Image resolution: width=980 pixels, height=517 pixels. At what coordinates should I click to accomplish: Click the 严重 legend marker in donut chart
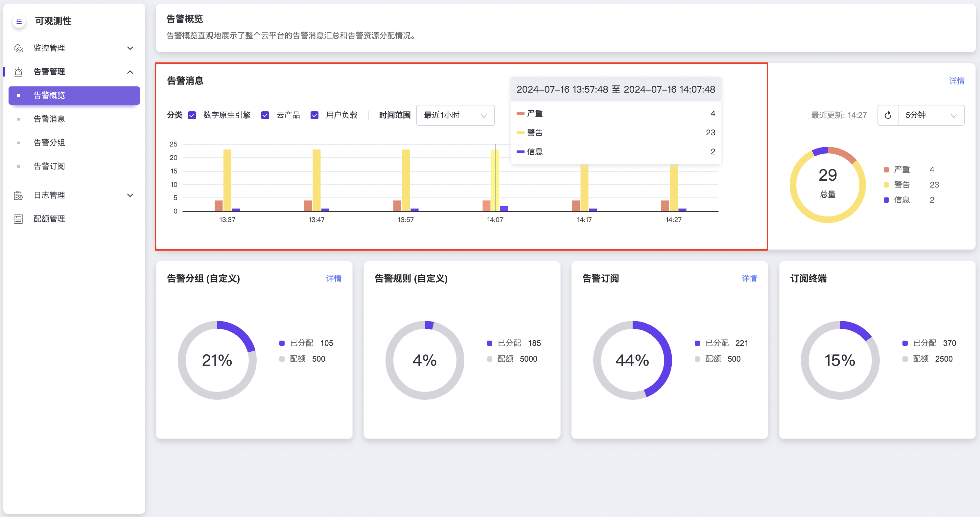tap(886, 169)
